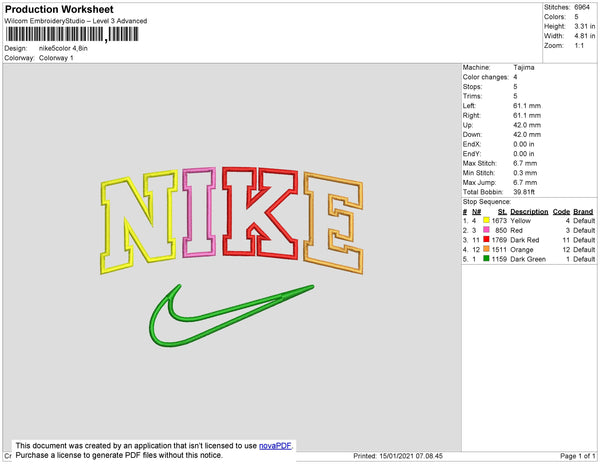Click stitch count 1673 in Yellow row
The image size is (600, 464).
(x=499, y=221)
